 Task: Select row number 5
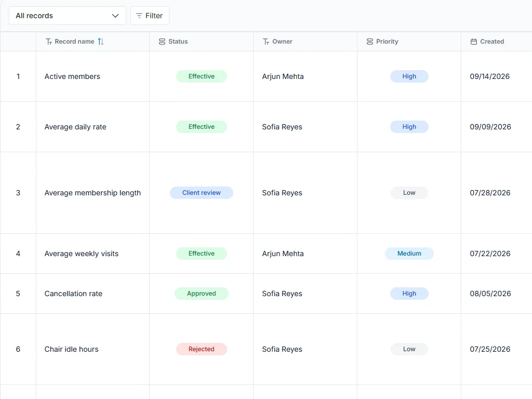point(18,294)
